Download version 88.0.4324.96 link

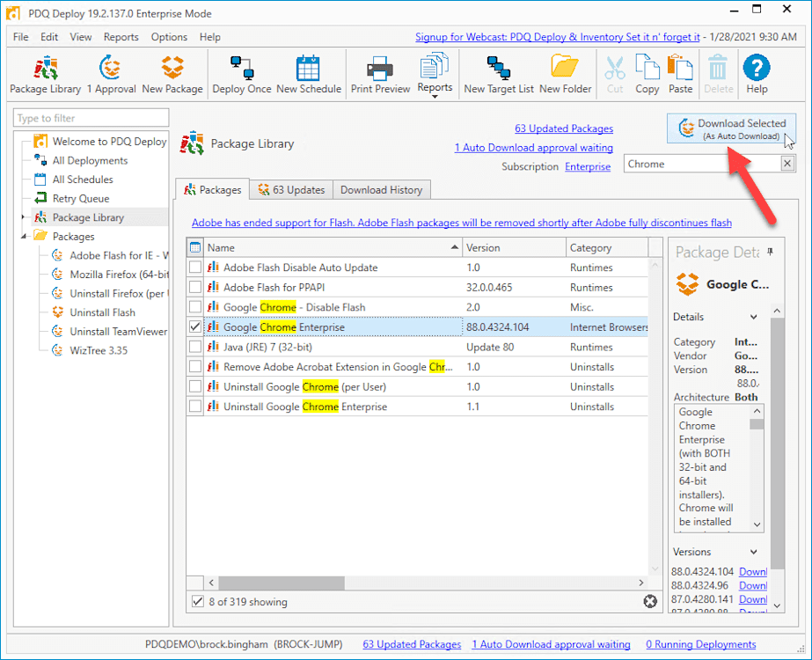753,585
